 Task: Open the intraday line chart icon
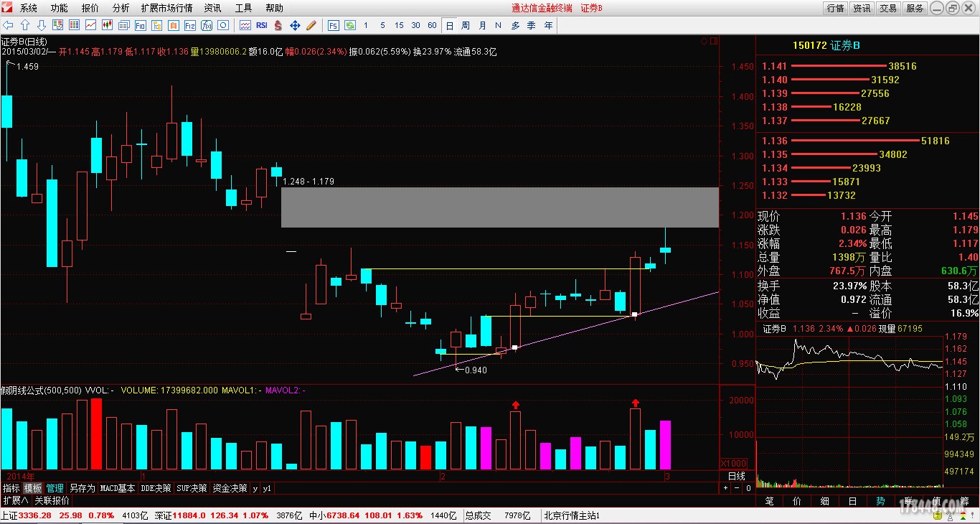(x=90, y=25)
